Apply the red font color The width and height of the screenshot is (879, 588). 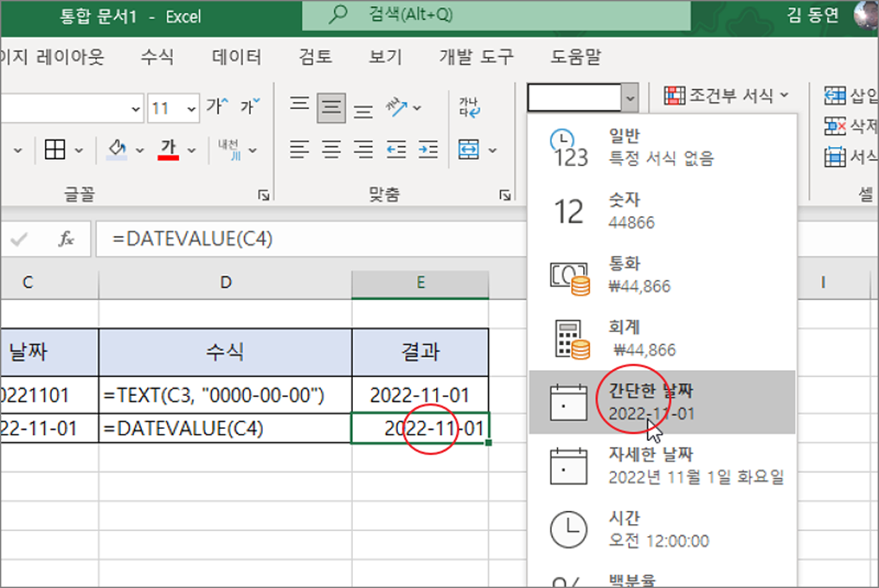click(169, 150)
